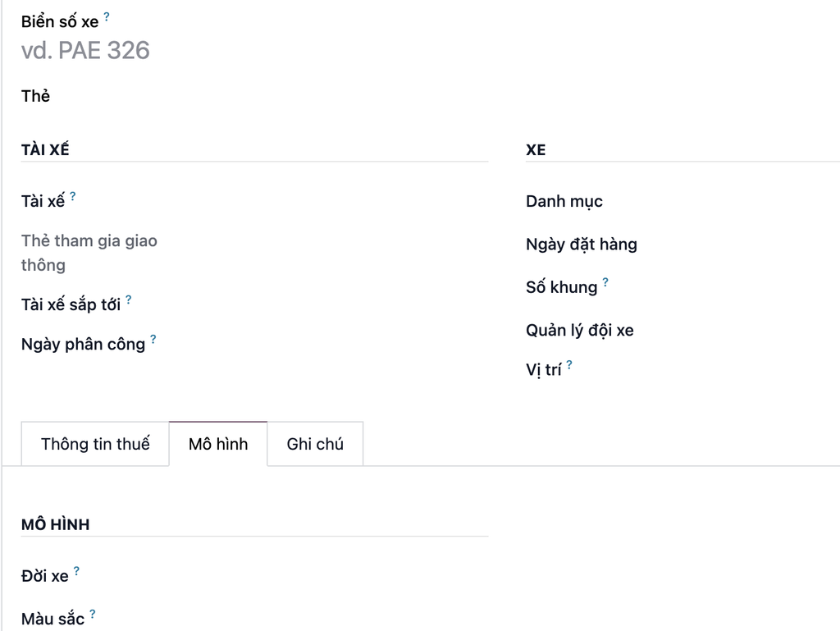Click help icon next to Biển số xe
Screen dimensions: 840x631
click(x=107, y=16)
